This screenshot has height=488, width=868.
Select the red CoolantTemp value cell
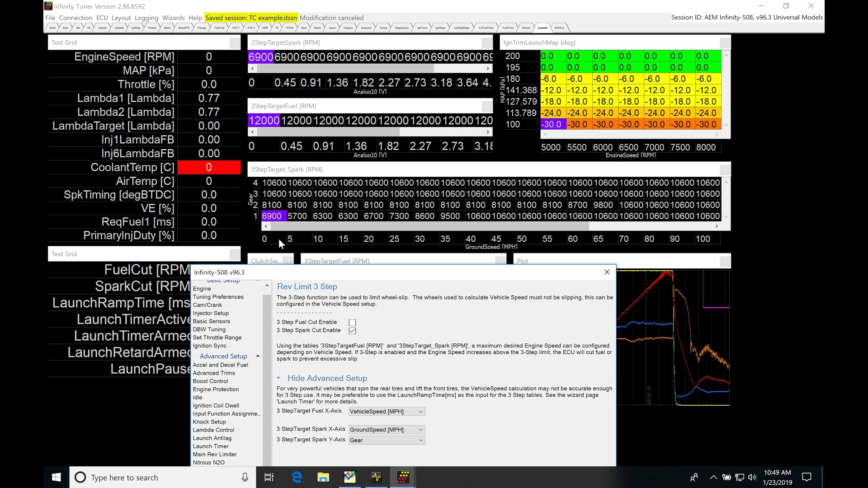pos(208,167)
